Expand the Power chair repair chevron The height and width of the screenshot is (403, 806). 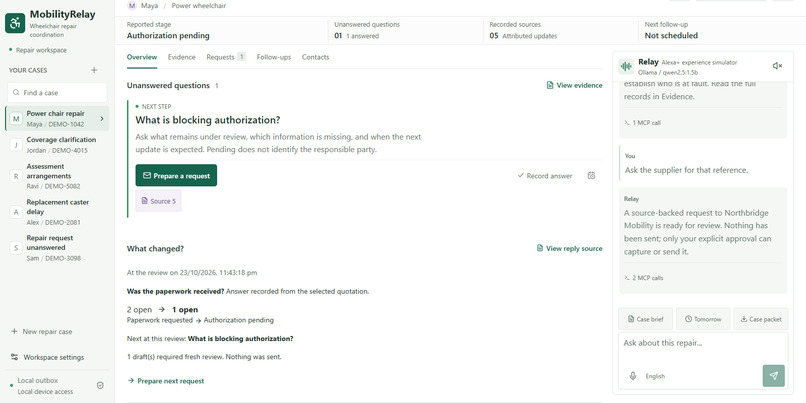[x=102, y=119]
